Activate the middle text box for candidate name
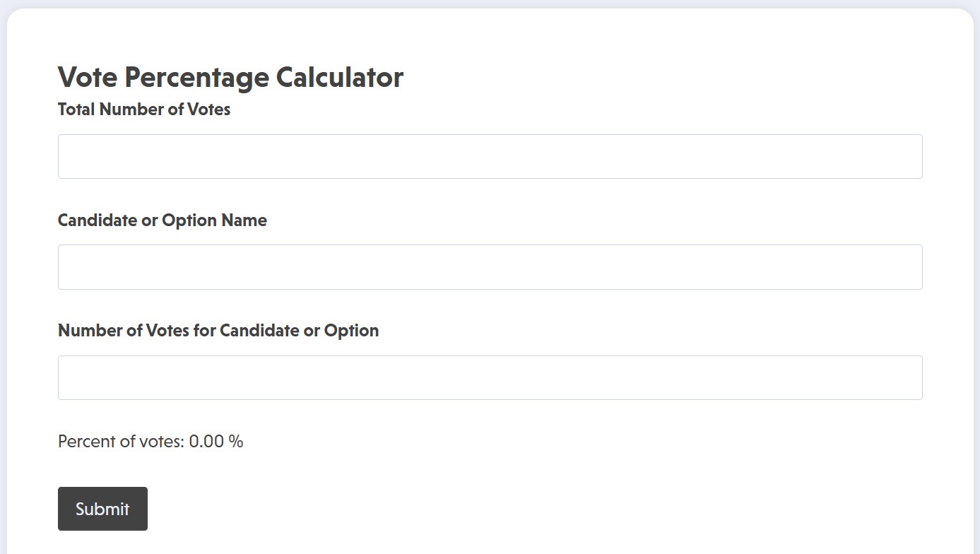Image resolution: width=980 pixels, height=554 pixels. (x=490, y=267)
